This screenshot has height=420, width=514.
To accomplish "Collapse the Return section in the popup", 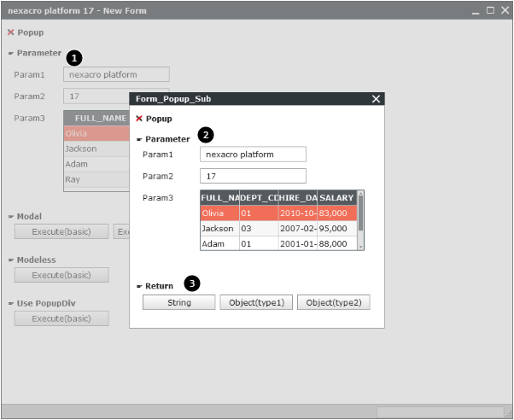I will [x=139, y=286].
